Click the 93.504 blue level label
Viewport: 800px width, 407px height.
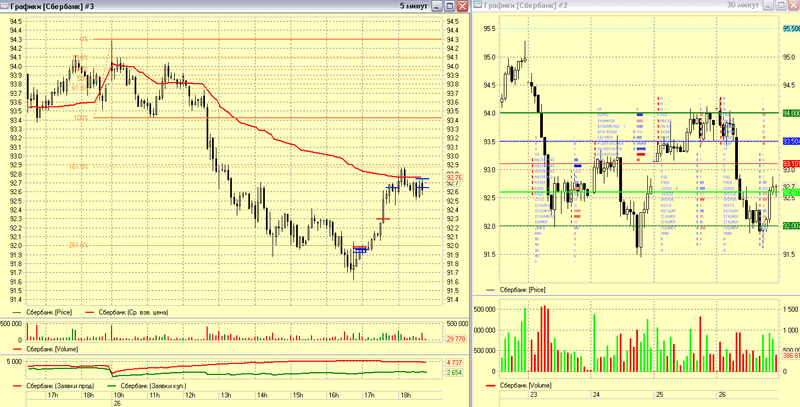[791, 141]
